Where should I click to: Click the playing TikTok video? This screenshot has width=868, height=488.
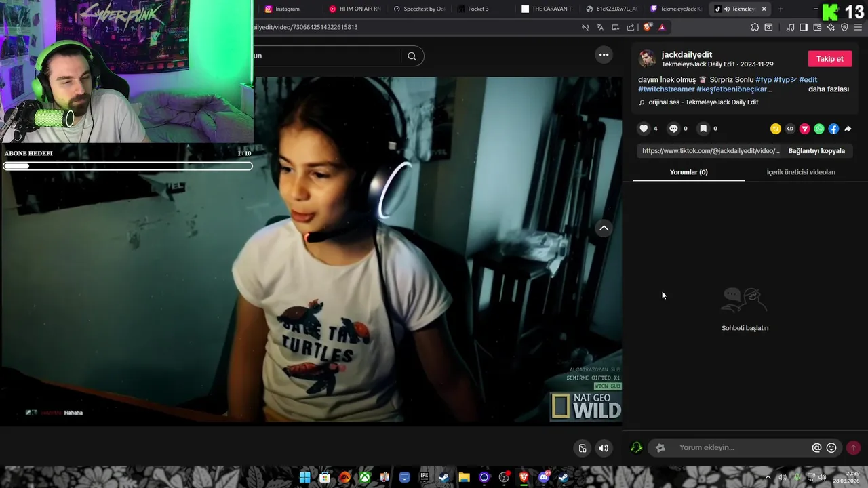(311, 251)
